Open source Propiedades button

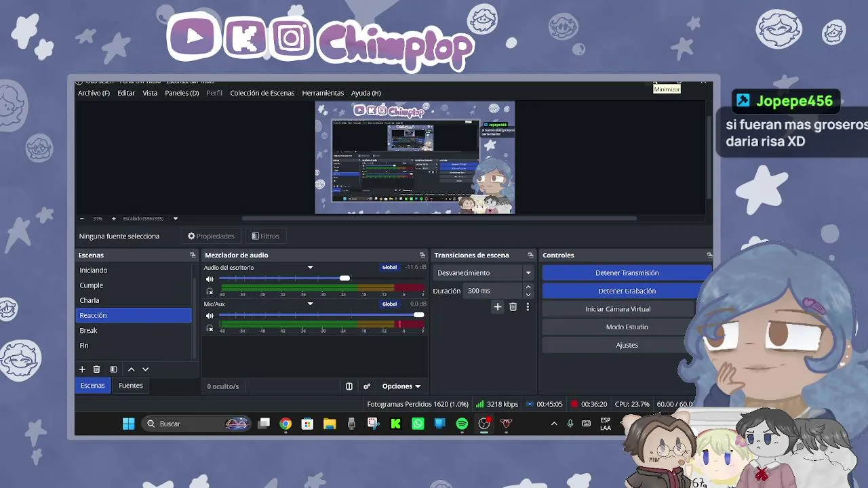coord(211,236)
